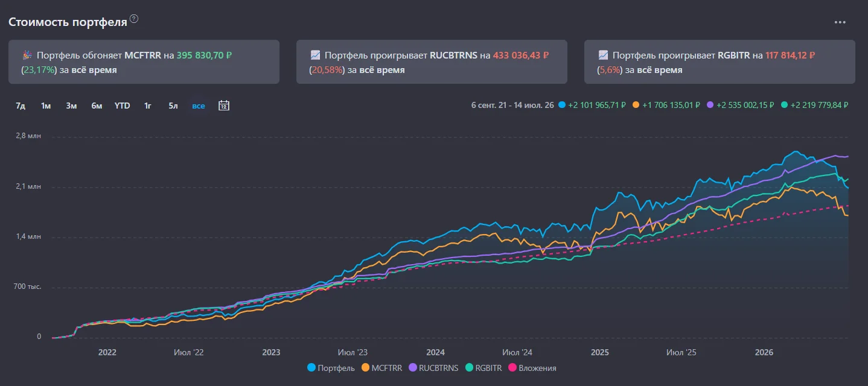Select the 7д time range
Screen dimensions: 868x386
(21, 106)
